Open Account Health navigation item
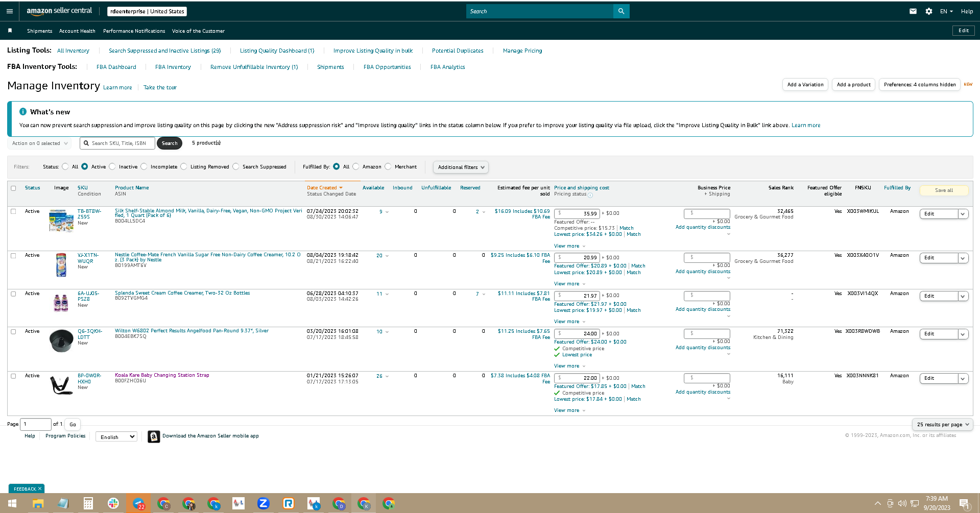Screen dimensions: 980x513 click(x=77, y=31)
